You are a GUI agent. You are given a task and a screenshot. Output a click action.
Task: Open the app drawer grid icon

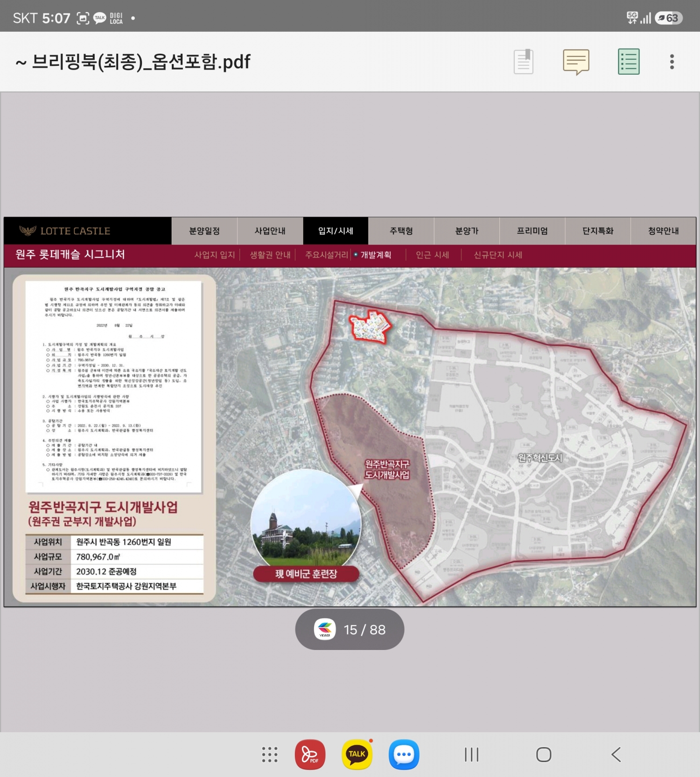[270, 755]
